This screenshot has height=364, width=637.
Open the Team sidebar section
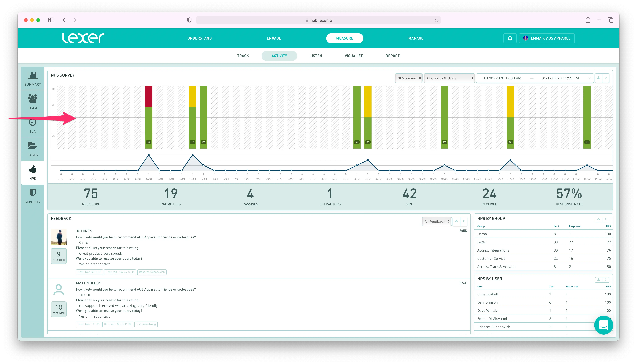32,102
